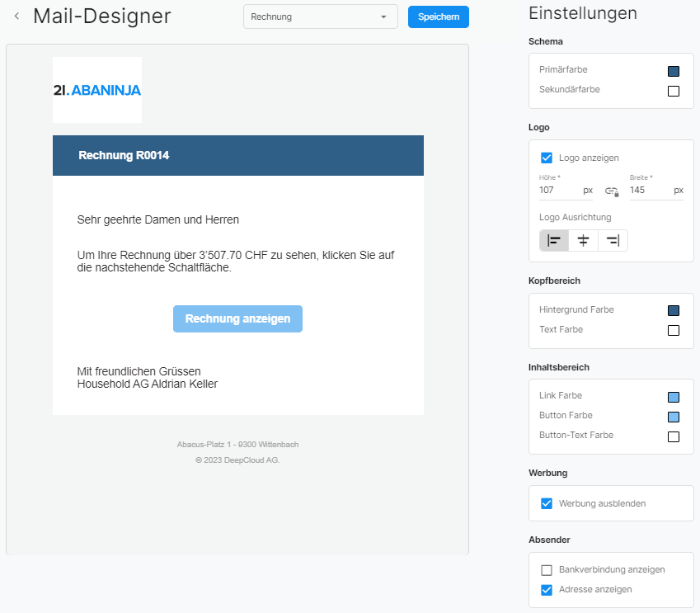
Task: Toggle the Logo anzeigen checkbox
Action: (x=546, y=158)
